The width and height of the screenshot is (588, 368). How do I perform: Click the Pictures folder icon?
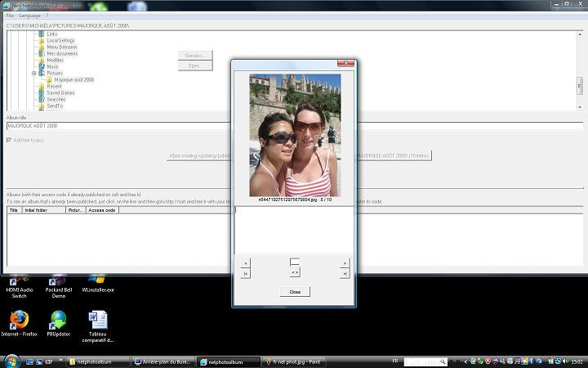pyautogui.click(x=42, y=73)
